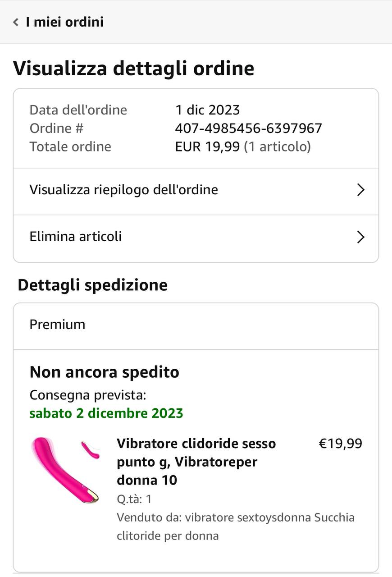Click the €19,99 item price
The image size is (392, 577).
tap(340, 444)
